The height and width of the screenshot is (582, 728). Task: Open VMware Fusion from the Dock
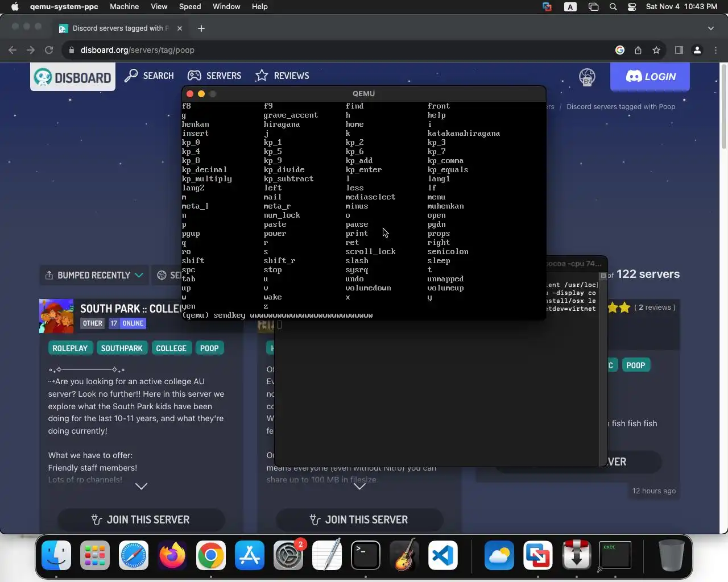[x=538, y=555]
